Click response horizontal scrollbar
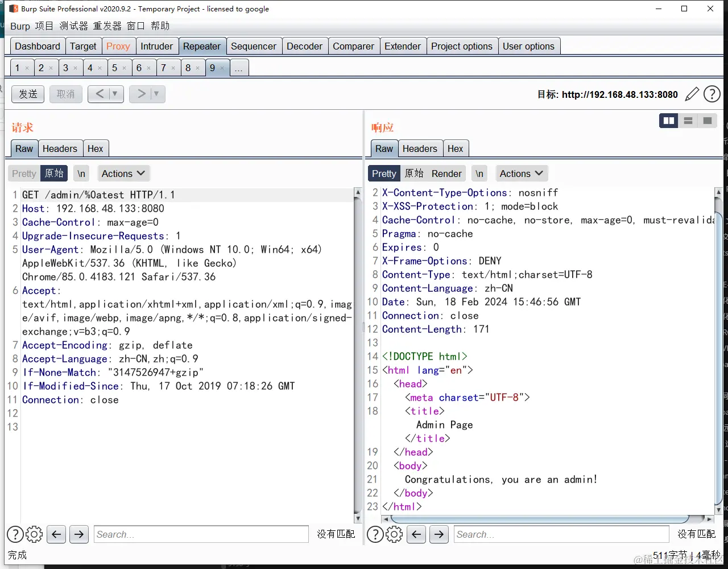 pos(540,519)
